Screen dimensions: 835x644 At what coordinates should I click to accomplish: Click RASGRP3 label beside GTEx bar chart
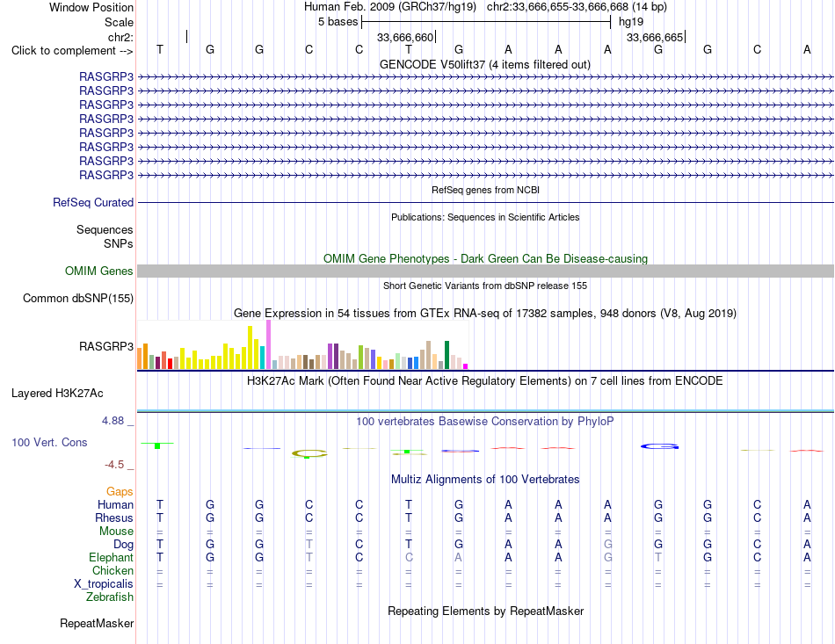pos(106,346)
